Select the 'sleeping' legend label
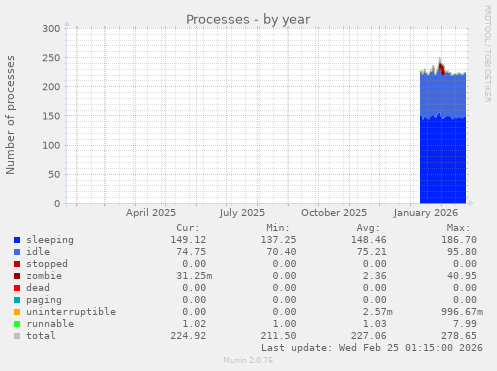The height and width of the screenshot is (371, 497). 50,240
